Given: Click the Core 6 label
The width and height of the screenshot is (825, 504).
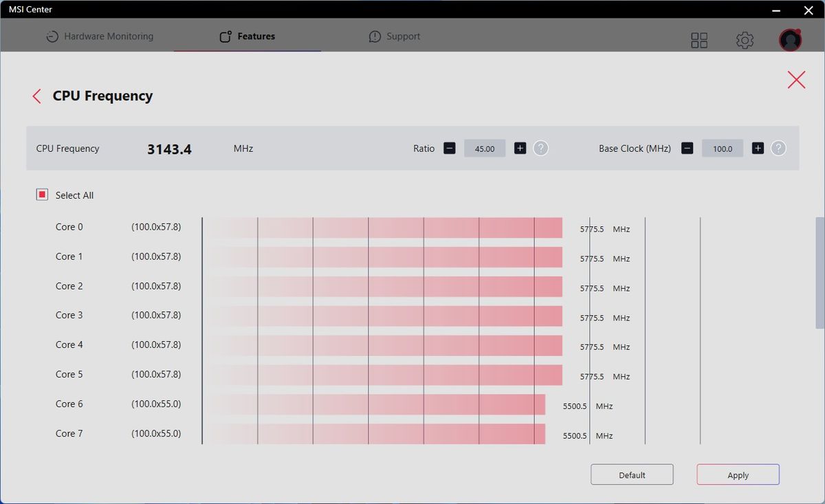Looking at the screenshot, I should (69, 404).
